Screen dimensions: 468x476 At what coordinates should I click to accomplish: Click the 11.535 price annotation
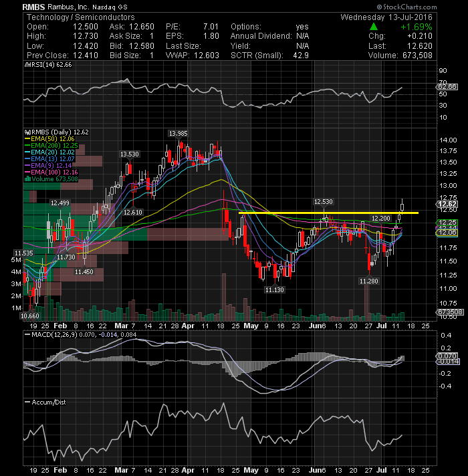(x=23, y=253)
